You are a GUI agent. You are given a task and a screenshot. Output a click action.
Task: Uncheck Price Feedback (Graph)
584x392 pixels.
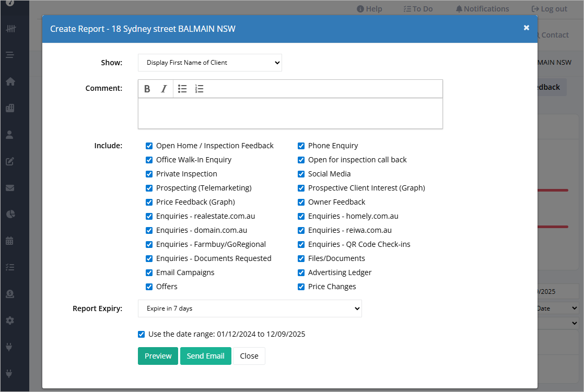pos(149,202)
